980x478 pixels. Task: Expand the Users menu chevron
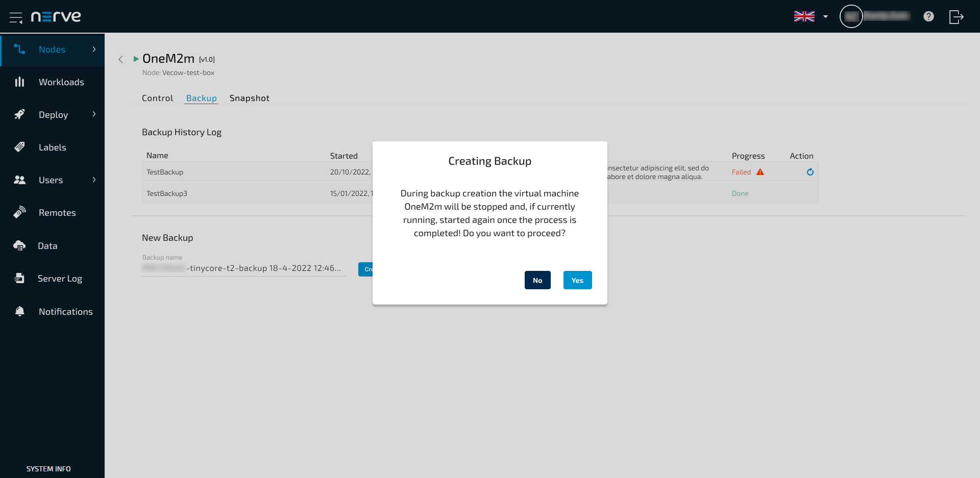coord(94,180)
